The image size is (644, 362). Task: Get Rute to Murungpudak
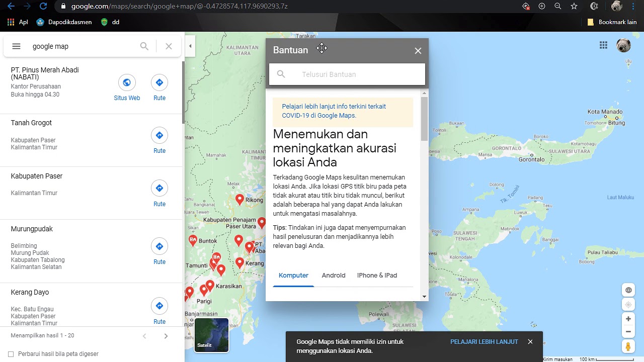click(159, 252)
